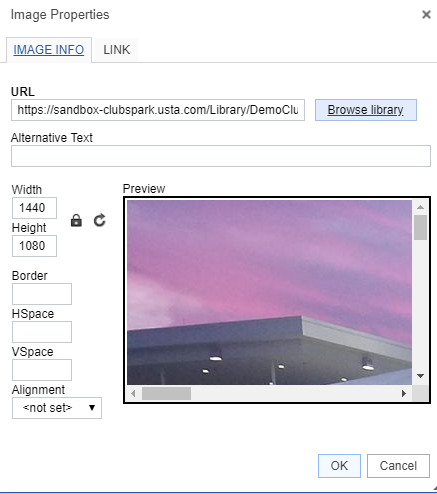This screenshot has width=437, height=494.
Task: Click the HSpace input box
Action: tap(42, 332)
